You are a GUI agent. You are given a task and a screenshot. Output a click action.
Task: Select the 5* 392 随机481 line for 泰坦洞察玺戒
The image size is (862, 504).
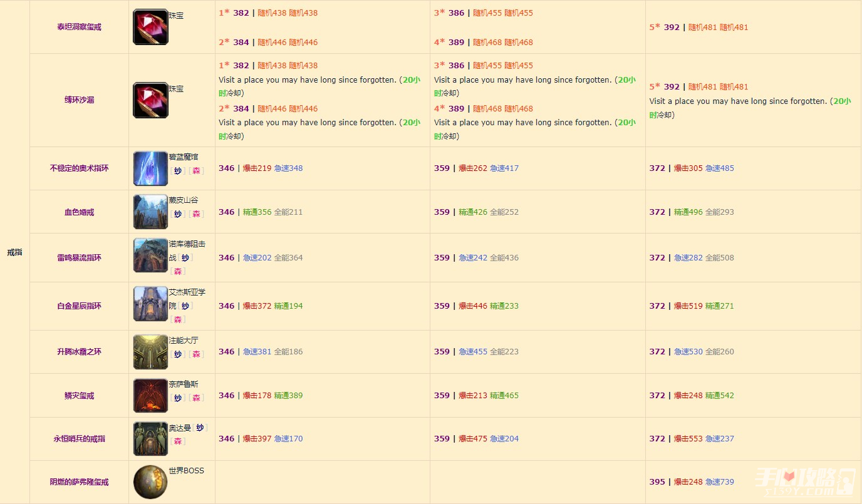coord(698,27)
